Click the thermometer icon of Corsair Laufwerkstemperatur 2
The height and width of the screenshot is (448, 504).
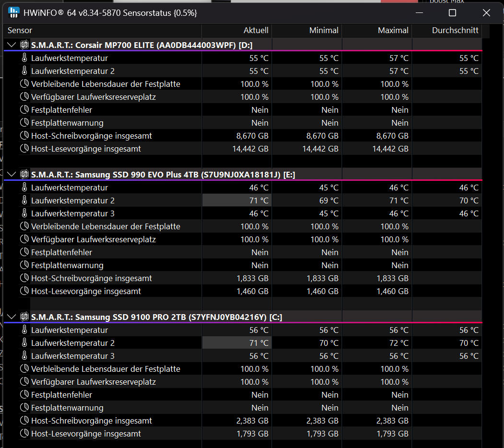(x=24, y=71)
